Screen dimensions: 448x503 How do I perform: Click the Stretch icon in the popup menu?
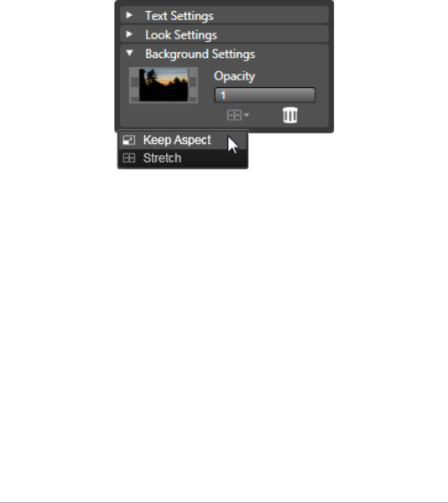point(129,158)
